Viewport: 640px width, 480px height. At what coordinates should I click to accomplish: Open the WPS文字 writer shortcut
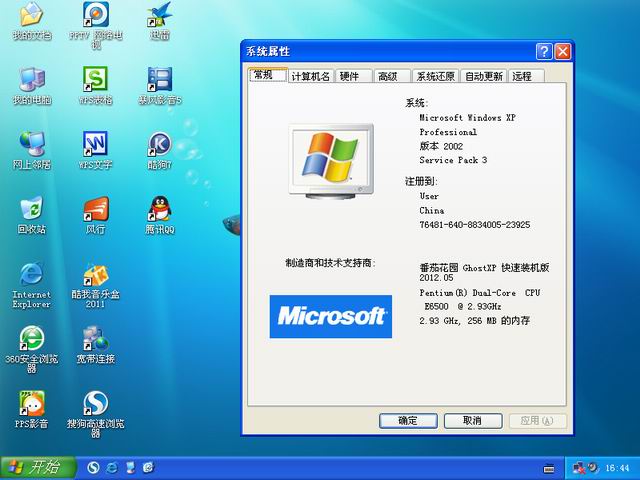click(x=96, y=150)
